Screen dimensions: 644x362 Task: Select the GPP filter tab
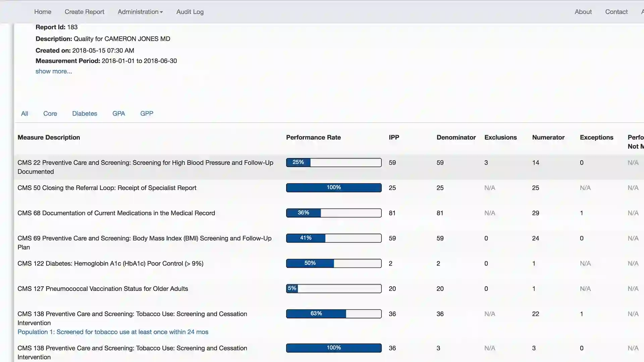coord(147,113)
